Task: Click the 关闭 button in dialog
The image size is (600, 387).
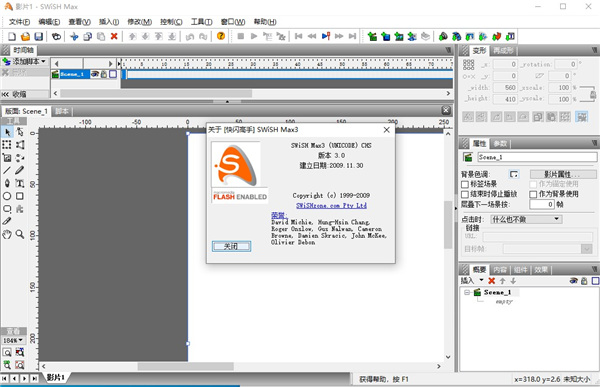Action: click(x=232, y=246)
